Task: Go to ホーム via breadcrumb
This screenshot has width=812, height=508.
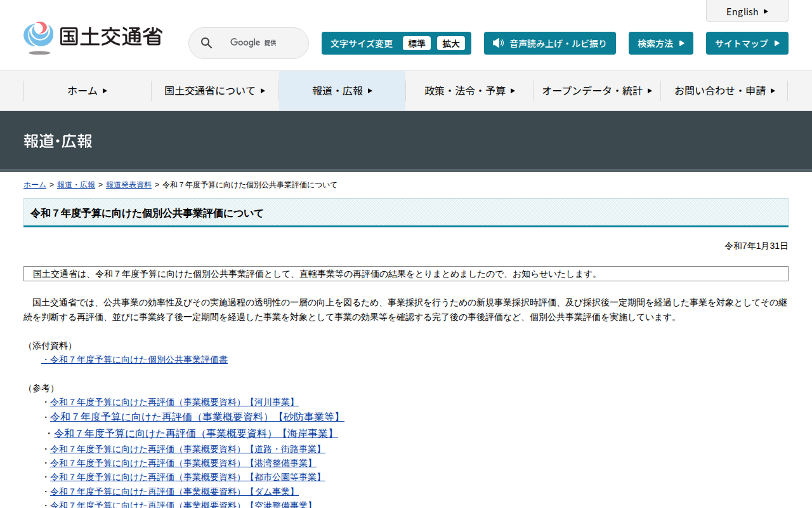Action: (x=35, y=185)
